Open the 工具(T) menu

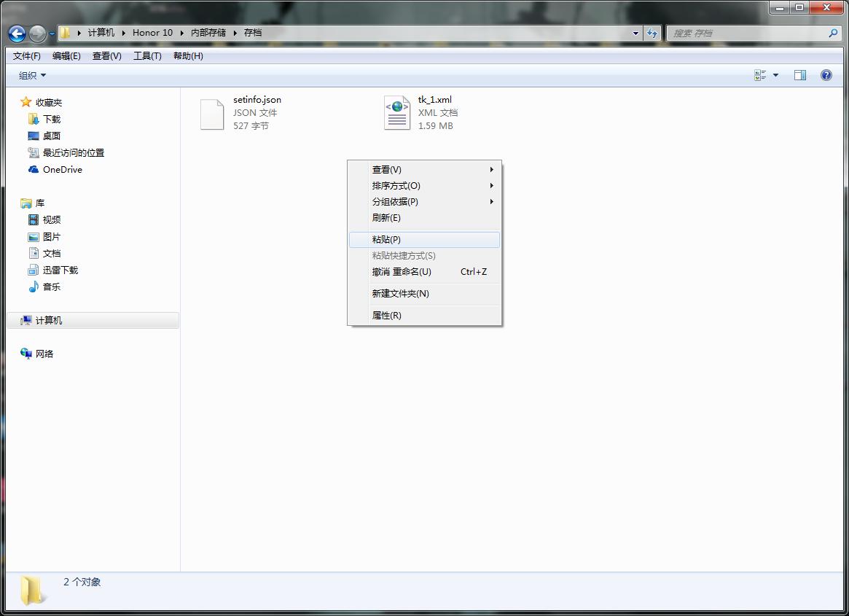pos(147,56)
